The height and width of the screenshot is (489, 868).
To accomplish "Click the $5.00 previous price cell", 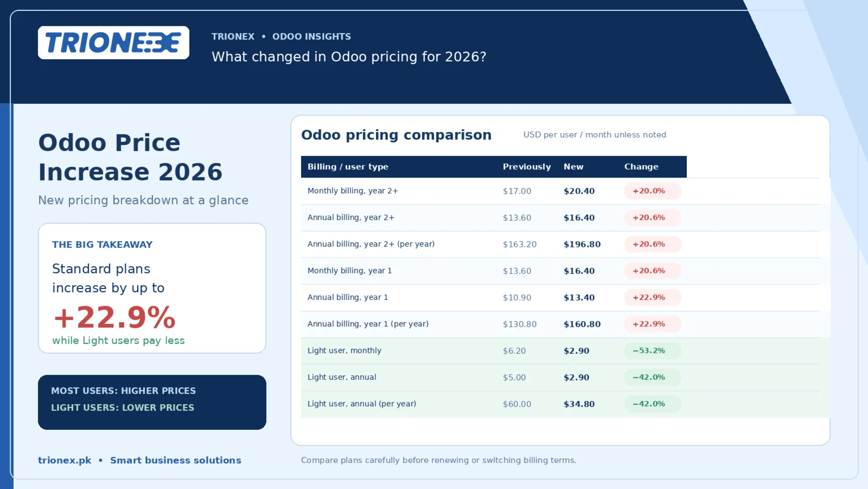I will (514, 377).
